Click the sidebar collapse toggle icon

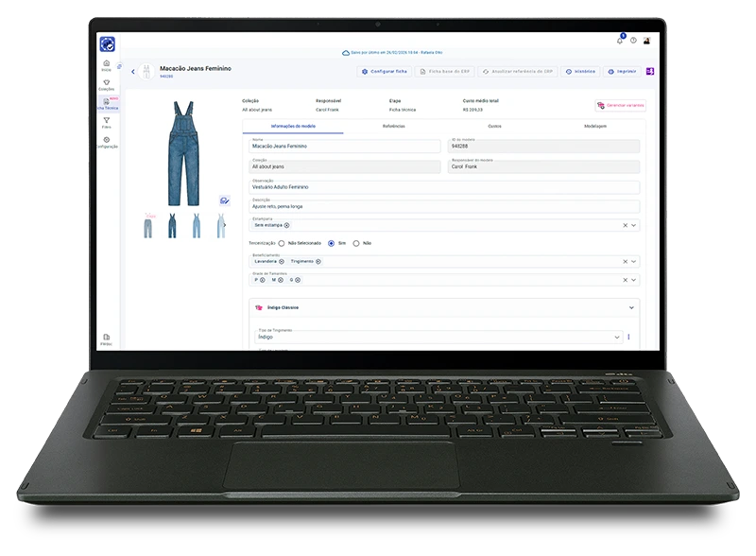(x=120, y=66)
